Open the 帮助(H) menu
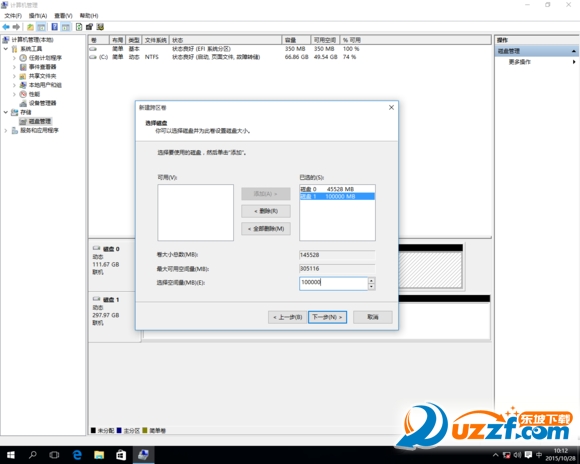 (89, 16)
